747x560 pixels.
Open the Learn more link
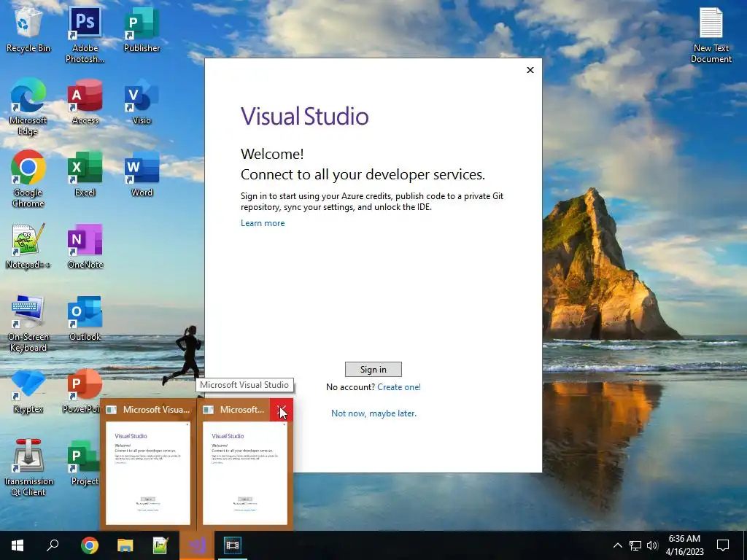[263, 223]
